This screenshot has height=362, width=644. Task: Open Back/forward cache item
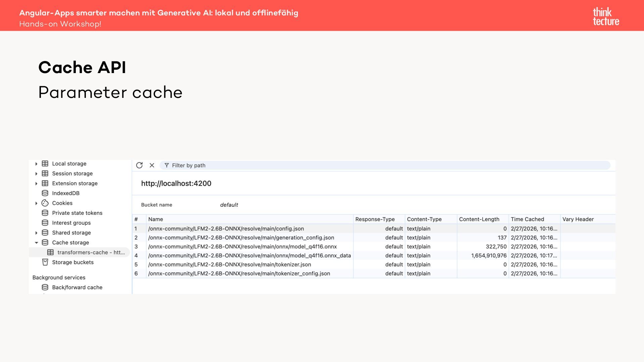[77, 287]
